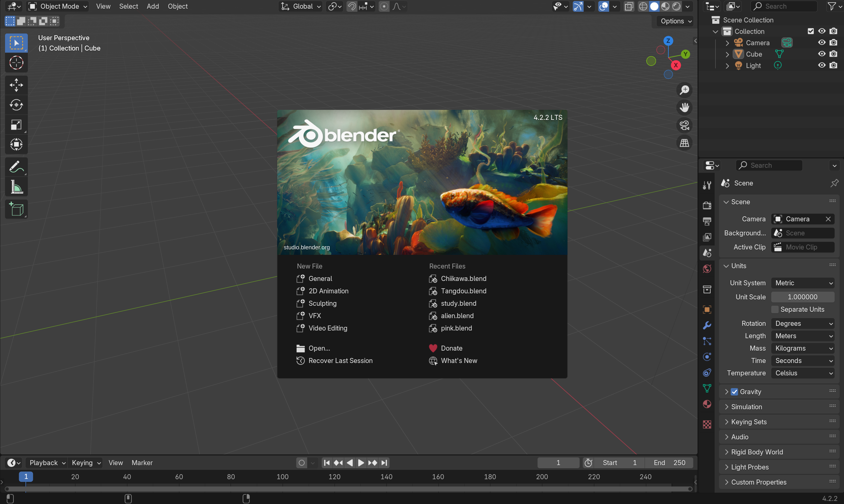Open the View Layer properties tab

[x=707, y=237]
